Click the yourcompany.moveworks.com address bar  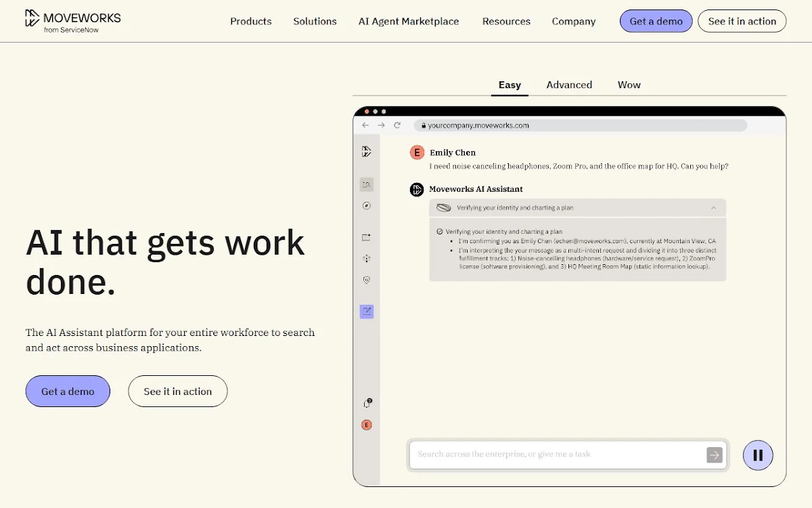tap(580, 125)
